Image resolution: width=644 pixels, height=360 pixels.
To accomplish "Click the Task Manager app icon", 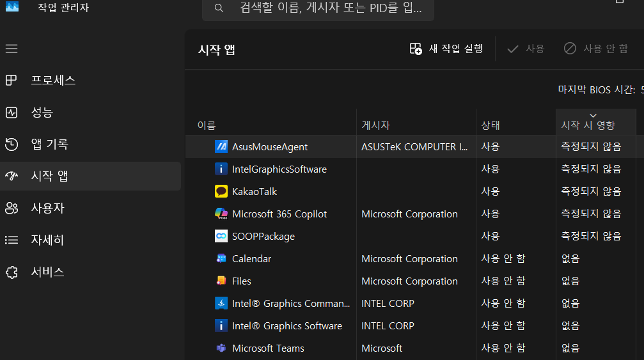I will point(12,6).
